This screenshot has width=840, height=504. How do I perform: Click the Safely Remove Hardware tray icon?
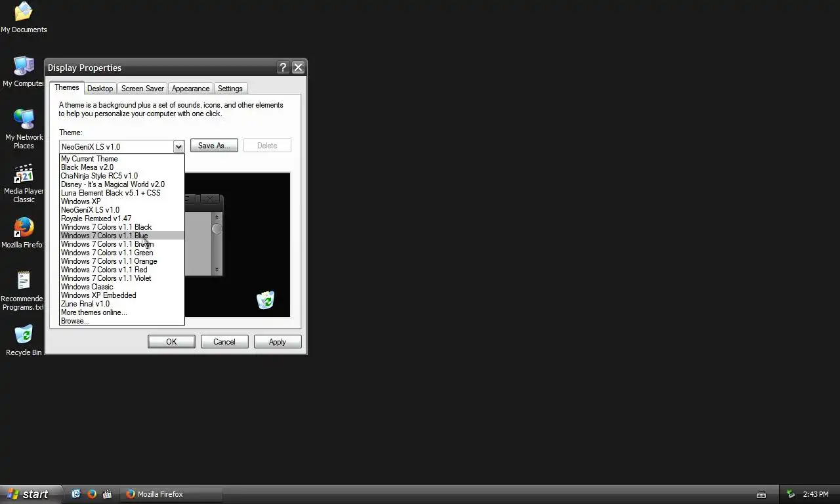pos(791,494)
